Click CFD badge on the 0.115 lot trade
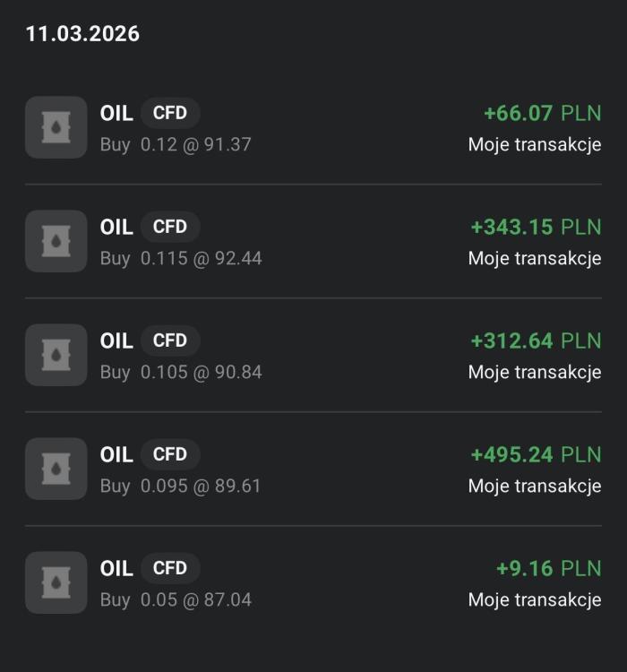Screen dimensions: 627x672 (170, 227)
